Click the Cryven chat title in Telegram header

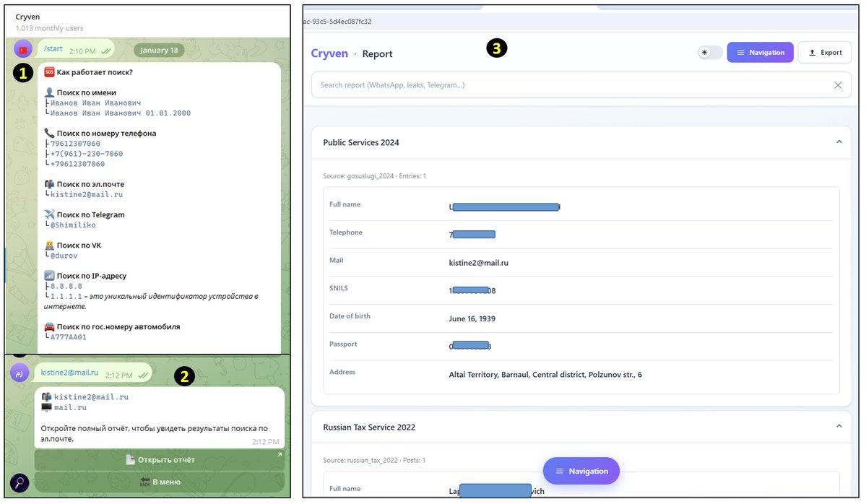pos(27,17)
